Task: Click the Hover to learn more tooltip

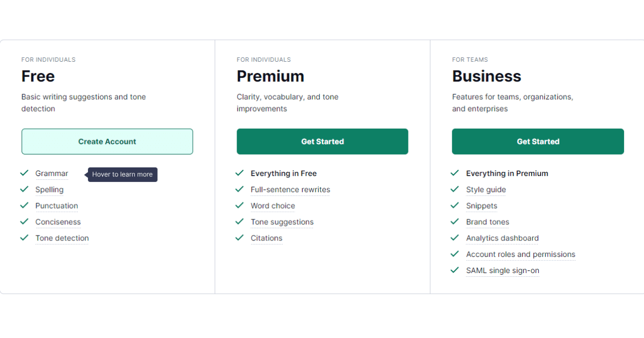Action: coord(123,174)
